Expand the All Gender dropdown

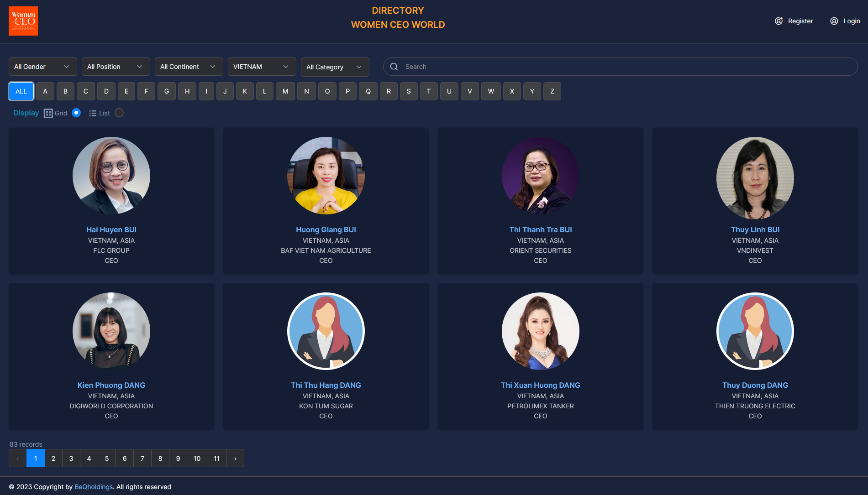pyautogui.click(x=42, y=67)
